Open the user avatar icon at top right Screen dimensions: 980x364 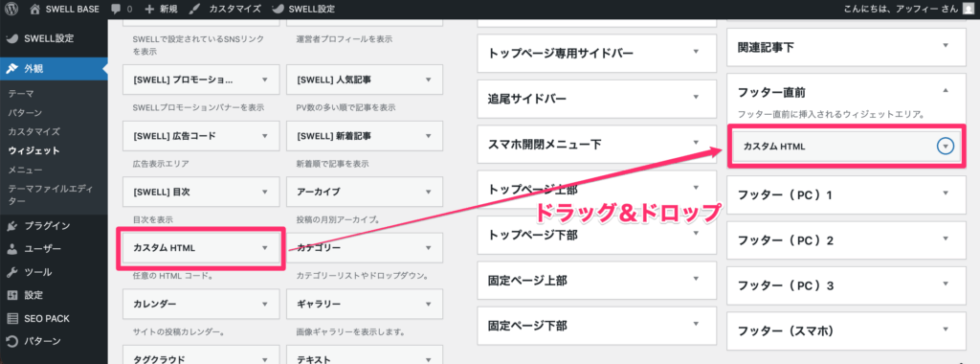pos(968,10)
